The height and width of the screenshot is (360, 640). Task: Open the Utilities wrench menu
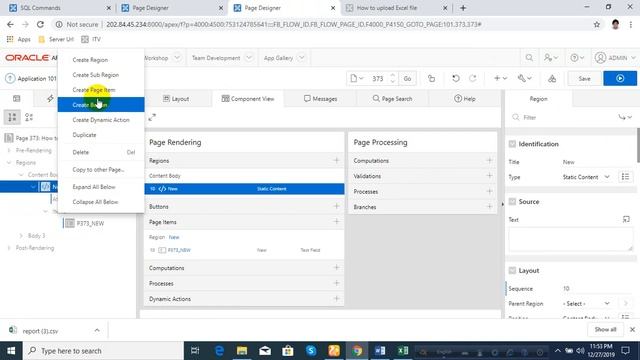(524, 78)
